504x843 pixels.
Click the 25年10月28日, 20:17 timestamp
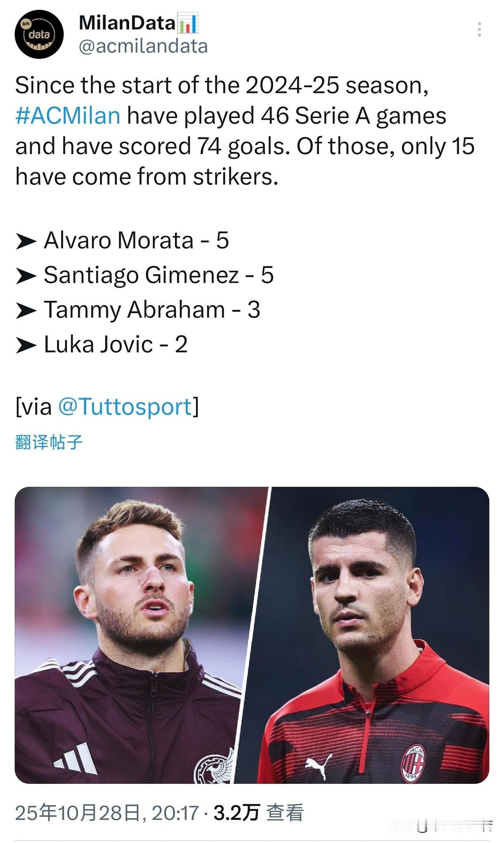(x=106, y=813)
